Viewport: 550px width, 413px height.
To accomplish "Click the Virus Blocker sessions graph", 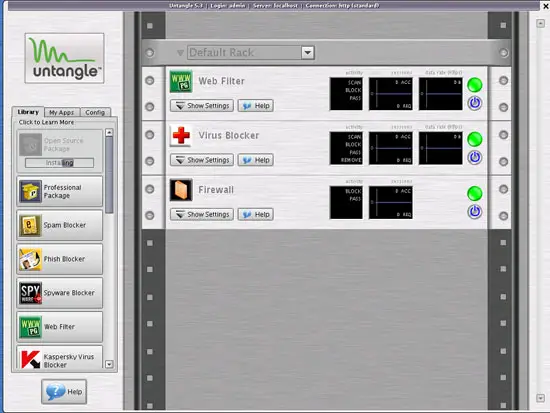I will [391, 148].
